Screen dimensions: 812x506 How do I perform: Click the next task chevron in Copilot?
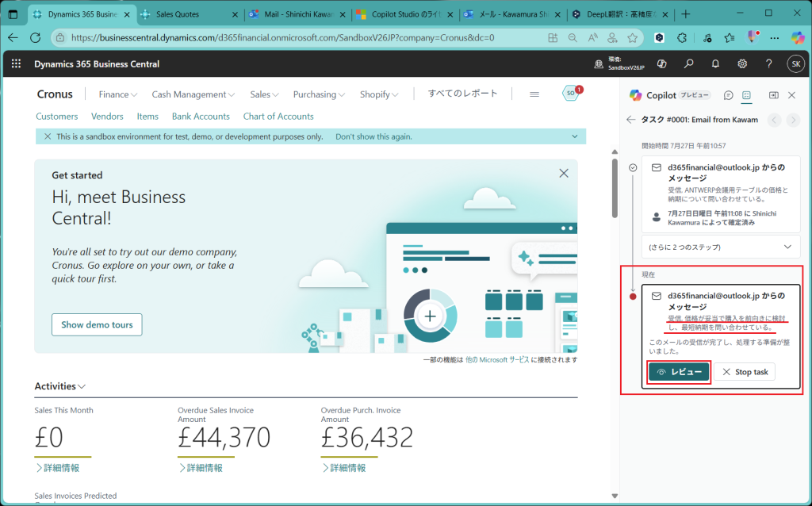tap(793, 121)
